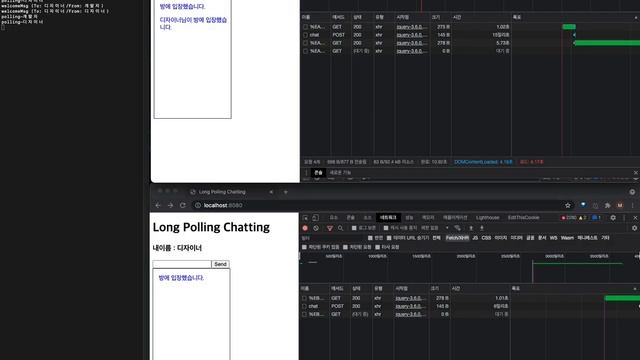This screenshot has width=640, height=360.
Task: Open DevTools main settings gear next to issue badges
Action: tap(613, 218)
